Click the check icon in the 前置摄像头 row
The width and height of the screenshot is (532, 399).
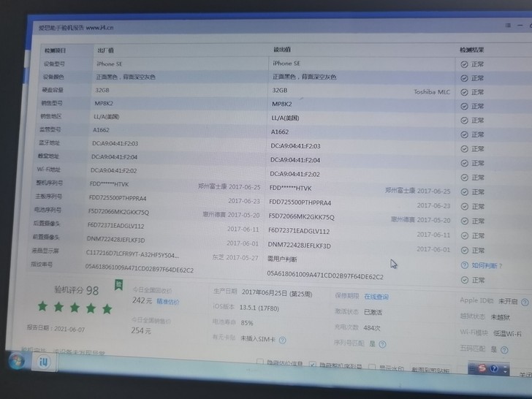pos(465,251)
